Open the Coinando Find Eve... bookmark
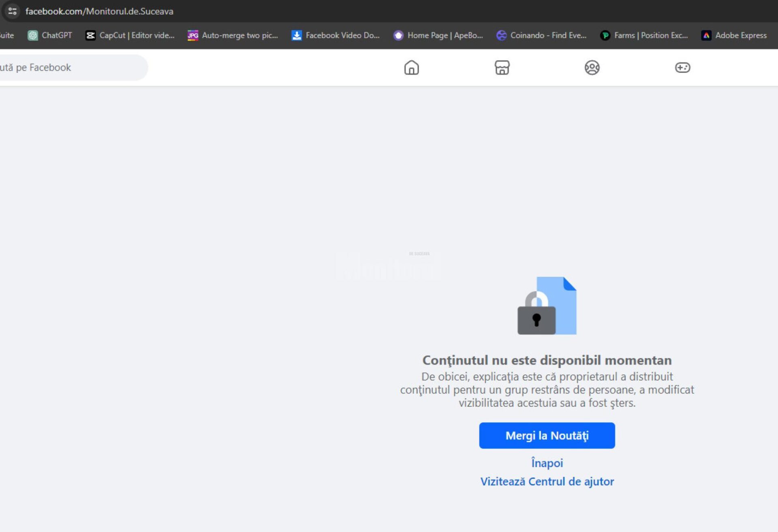 (541, 35)
